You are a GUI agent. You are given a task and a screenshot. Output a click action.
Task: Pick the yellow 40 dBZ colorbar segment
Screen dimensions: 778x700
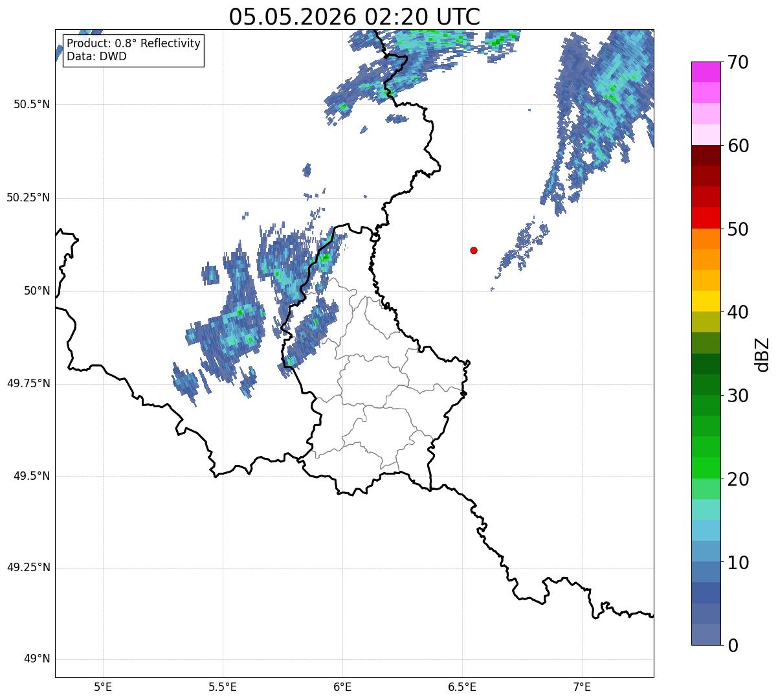(x=706, y=301)
